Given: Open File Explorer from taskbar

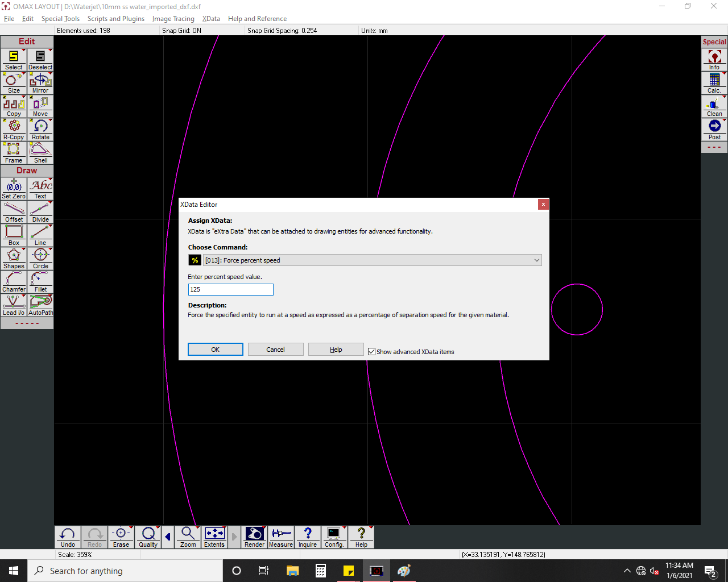Looking at the screenshot, I should click(293, 571).
